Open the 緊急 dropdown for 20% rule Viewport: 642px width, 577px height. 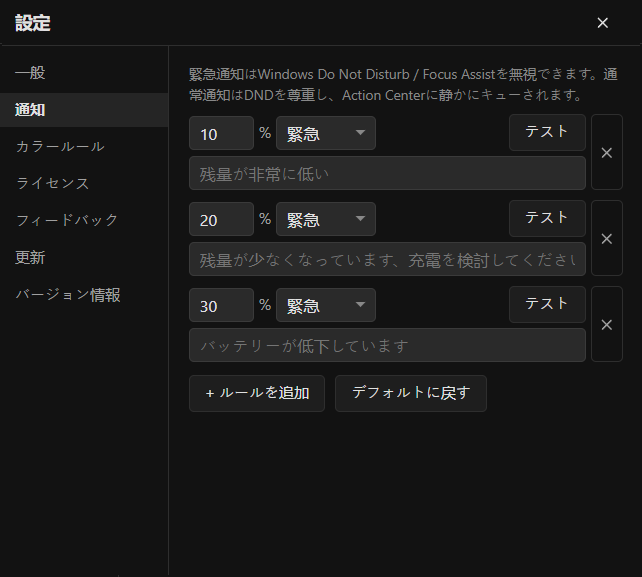click(326, 219)
